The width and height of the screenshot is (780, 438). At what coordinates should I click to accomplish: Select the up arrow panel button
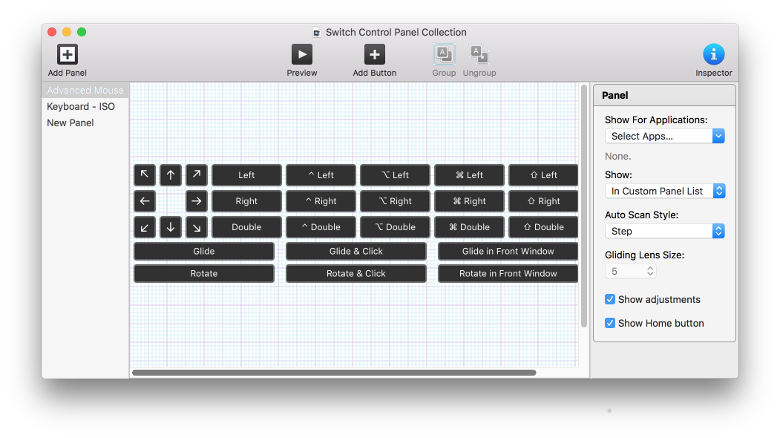[x=171, y=175]
